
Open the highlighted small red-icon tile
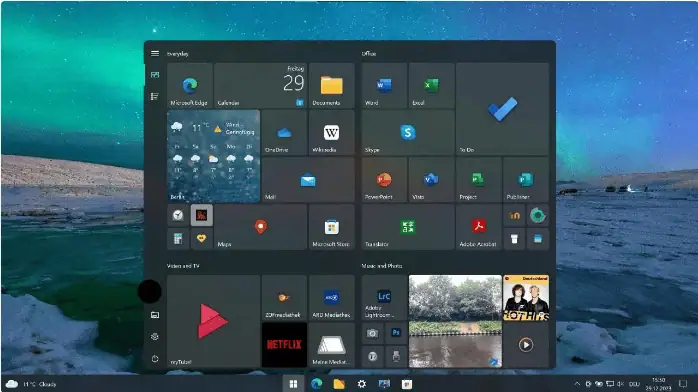(202, 215)
